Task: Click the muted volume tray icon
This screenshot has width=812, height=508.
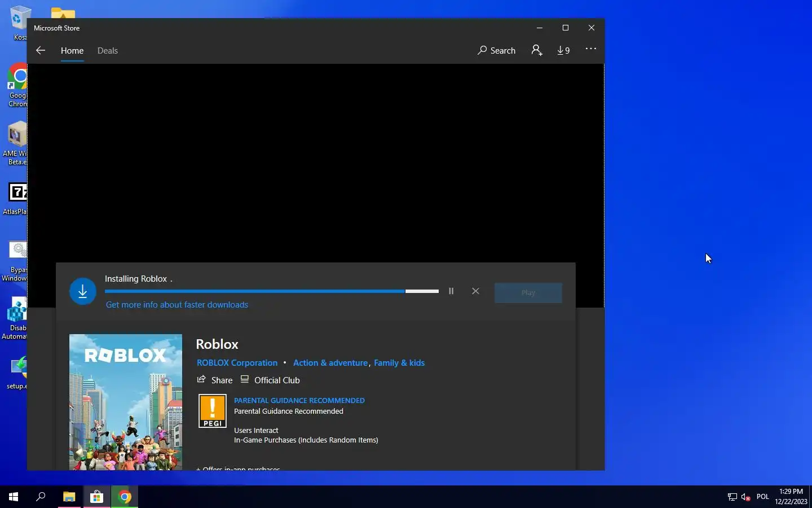Action: (745, 497)
